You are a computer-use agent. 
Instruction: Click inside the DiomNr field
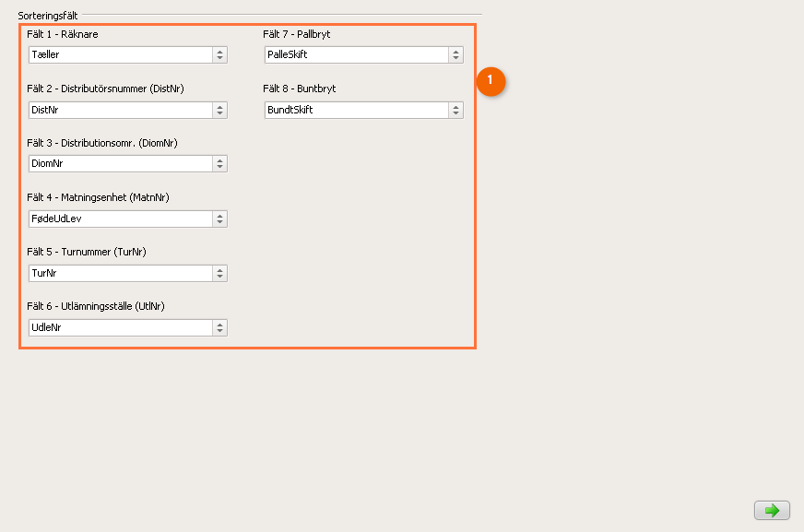(121, 163)
